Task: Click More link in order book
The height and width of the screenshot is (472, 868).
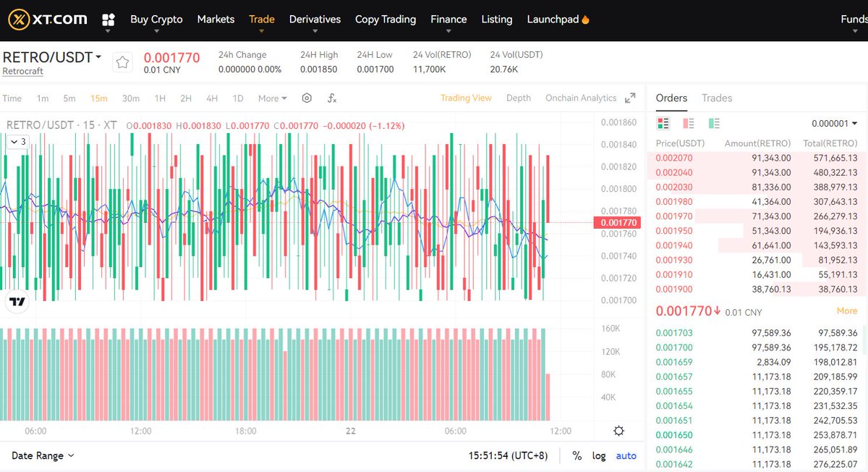Action: [x=847, y=311]
